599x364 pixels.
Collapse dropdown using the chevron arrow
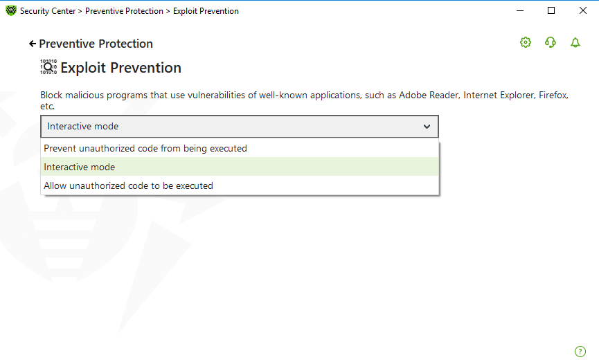tap(427, 127)
